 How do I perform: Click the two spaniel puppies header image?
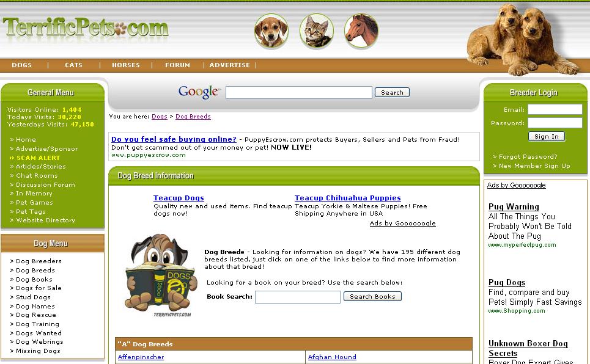pyautogui.click(x=523, y=38)
